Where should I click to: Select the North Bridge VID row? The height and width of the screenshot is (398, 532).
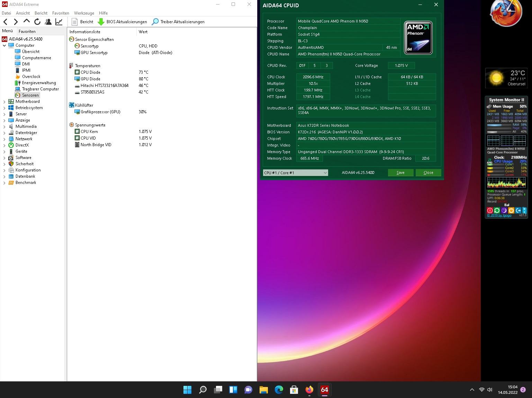pyautogui.click(x=162, y=145)
